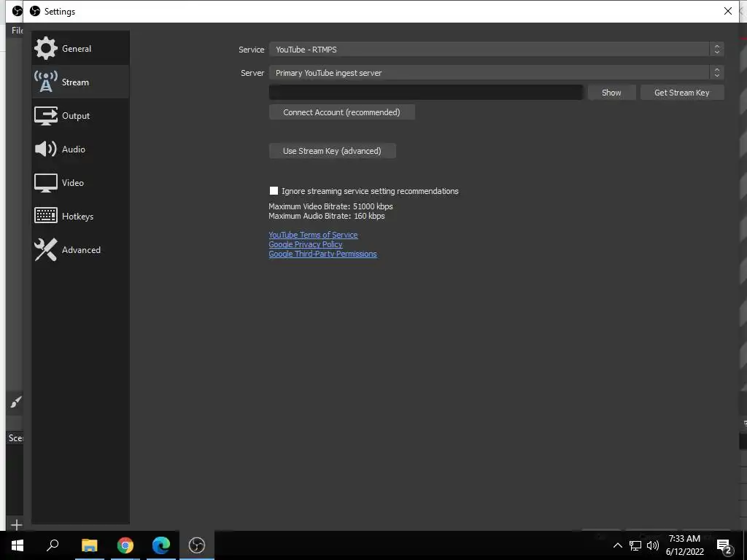This screenshot has height=560, width=747.
Task: Open the Google Third-Party Permissions link
Action: click(322, 254)
